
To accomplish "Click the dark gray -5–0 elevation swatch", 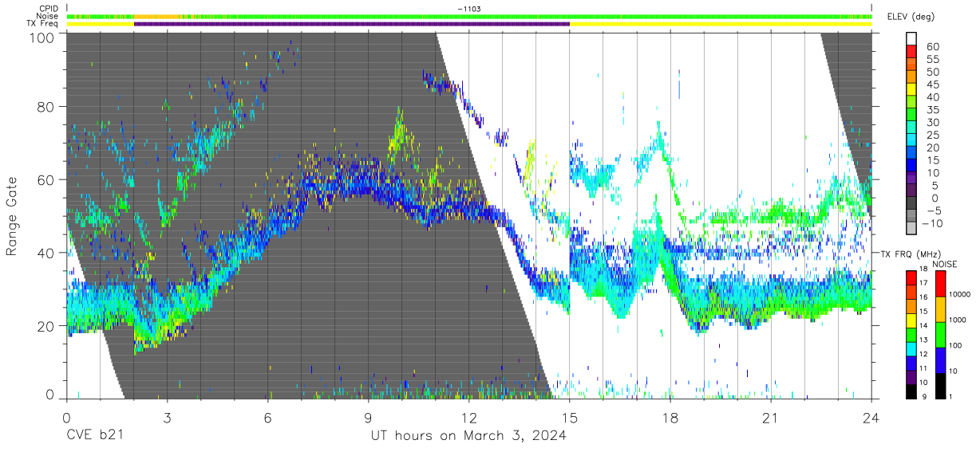I will tap(912, 204).
